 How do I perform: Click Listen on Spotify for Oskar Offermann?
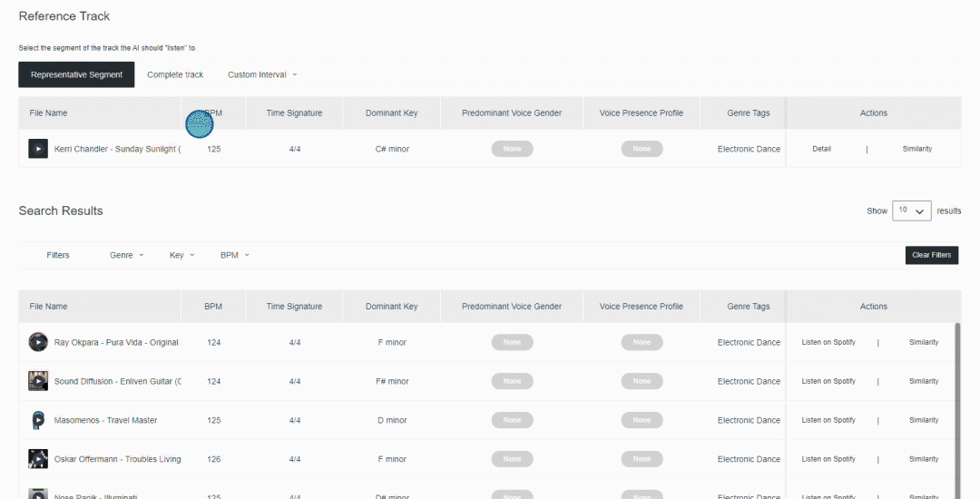[828, 459]
